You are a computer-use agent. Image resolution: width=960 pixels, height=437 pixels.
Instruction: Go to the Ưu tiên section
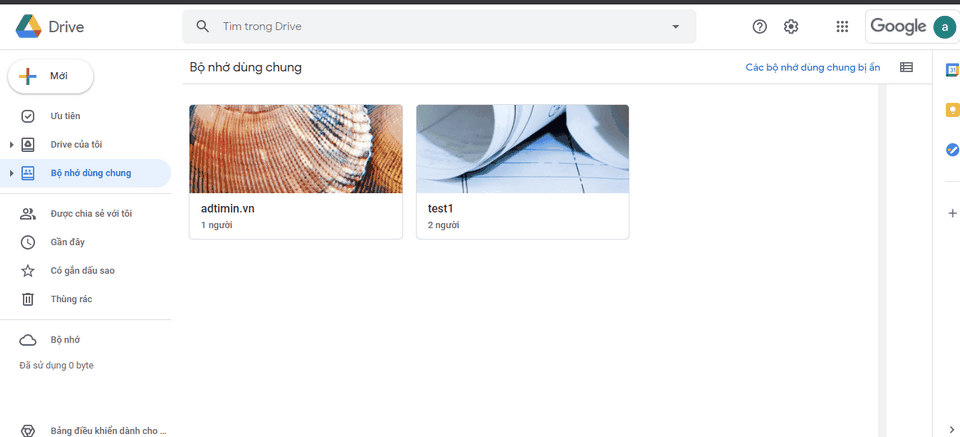point(65,116)
